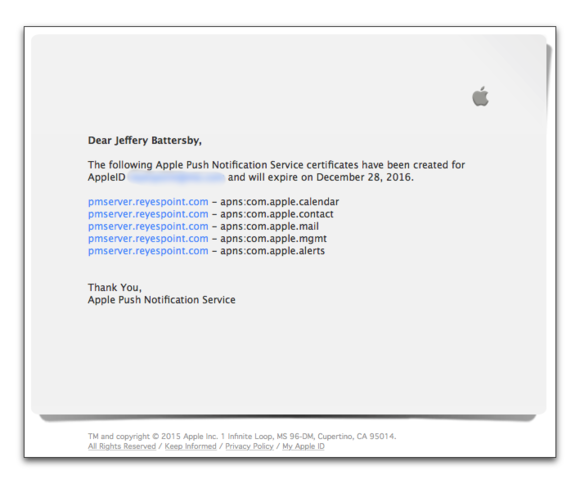Click the All Rights Reserved footer link
This screenshot has height=484, width=580.
(x=122, y=446)
